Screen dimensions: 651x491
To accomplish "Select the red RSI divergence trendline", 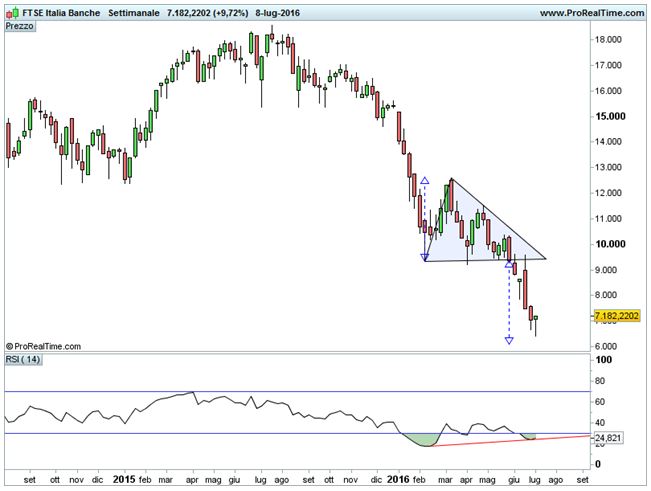I will tap(511, 441).
